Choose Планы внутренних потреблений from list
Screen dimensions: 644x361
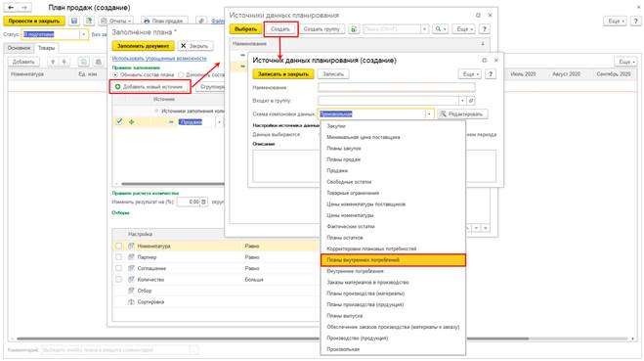393,260
